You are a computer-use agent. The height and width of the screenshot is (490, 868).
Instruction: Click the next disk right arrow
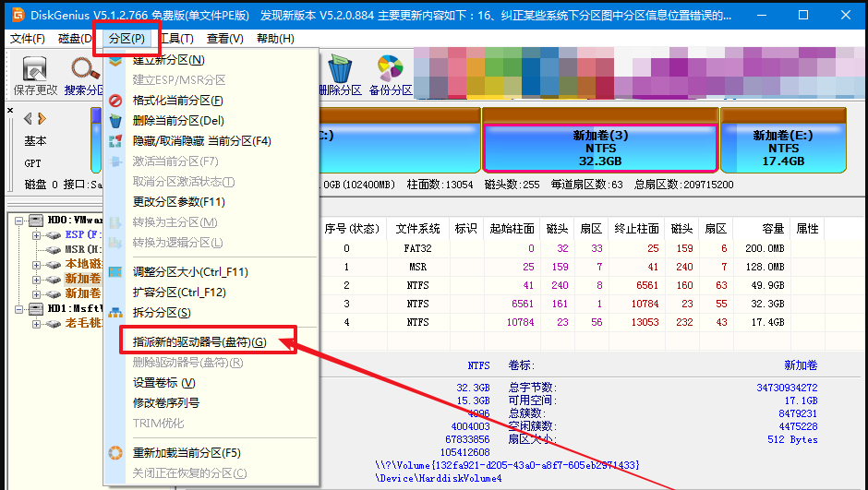(x=42, y=118)
